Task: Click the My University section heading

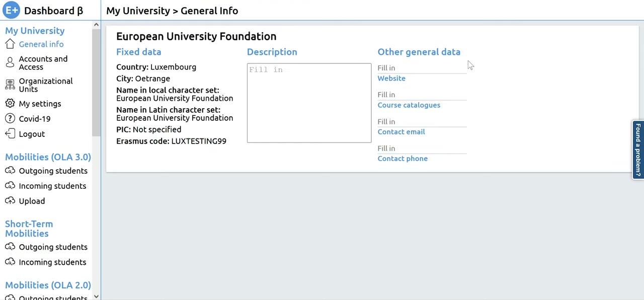Action: (x=35, y=31)
